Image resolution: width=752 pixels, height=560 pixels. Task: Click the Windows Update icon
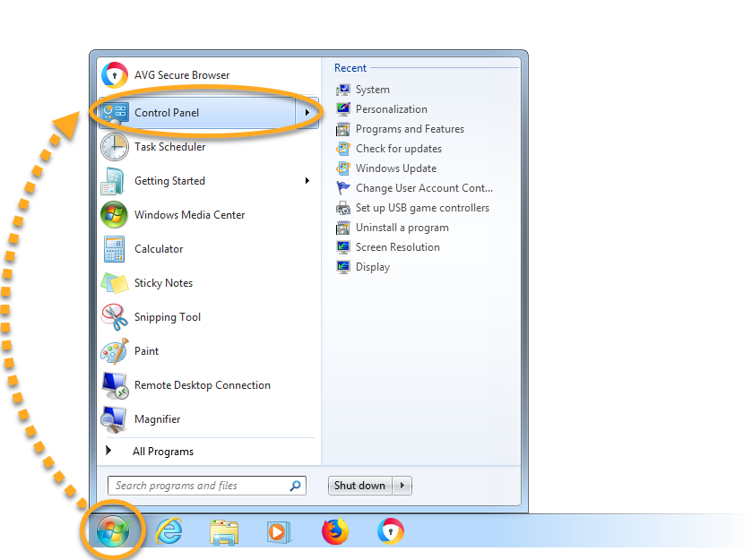(x=343, y=168)
